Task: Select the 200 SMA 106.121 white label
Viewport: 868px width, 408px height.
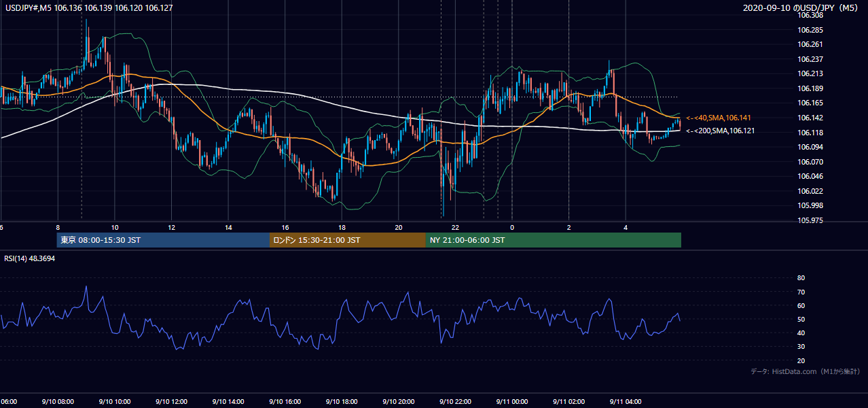Action: 721,131
